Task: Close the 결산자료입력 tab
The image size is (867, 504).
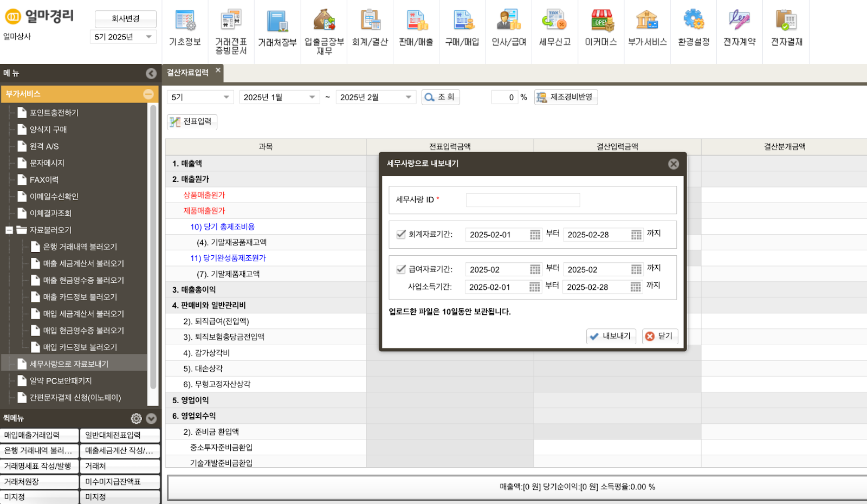Action: point(218,70)
